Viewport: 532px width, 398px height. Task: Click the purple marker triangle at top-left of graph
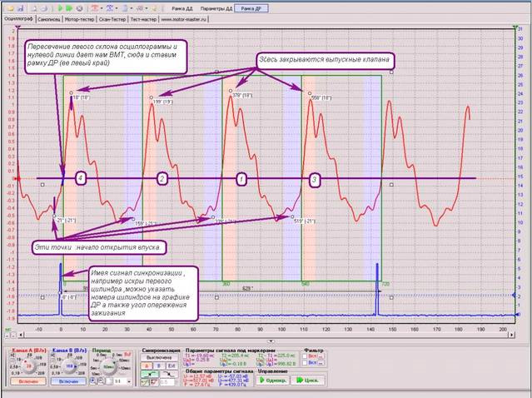(x=18, y=27)
